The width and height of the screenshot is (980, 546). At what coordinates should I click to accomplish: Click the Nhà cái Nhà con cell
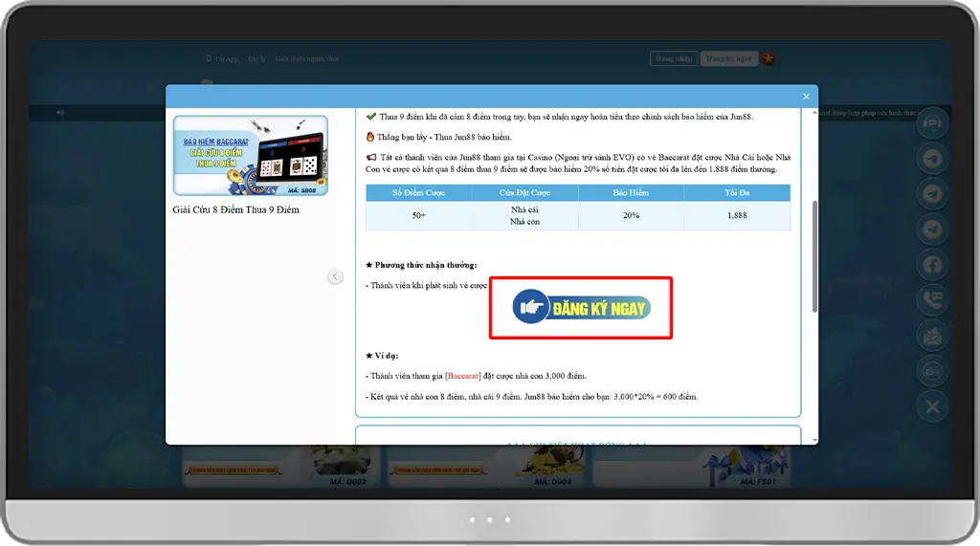click(525, 215)
